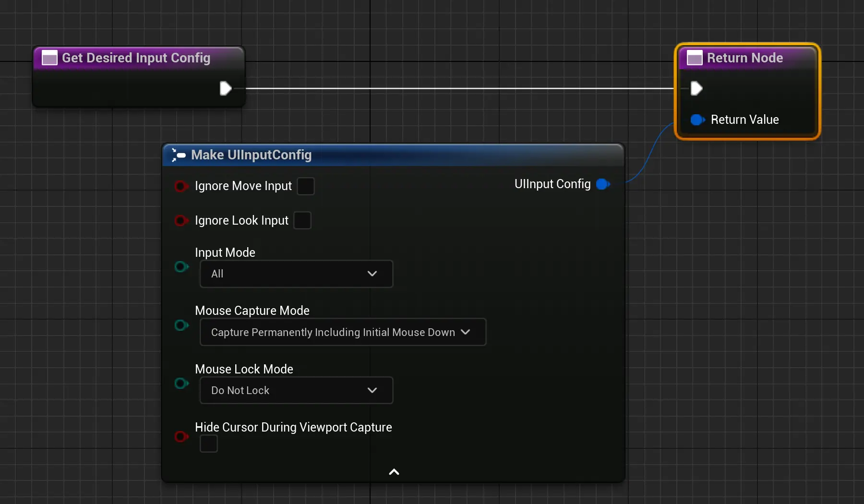Select the Return Node title bar
The height and width of the screenshot is (504, 864).
(744, 58)
